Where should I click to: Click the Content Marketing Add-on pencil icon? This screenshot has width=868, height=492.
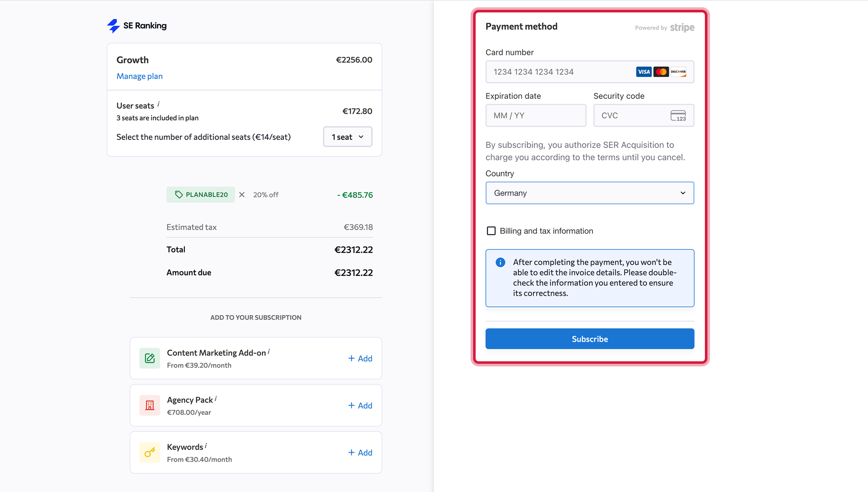tap(150, 358)
